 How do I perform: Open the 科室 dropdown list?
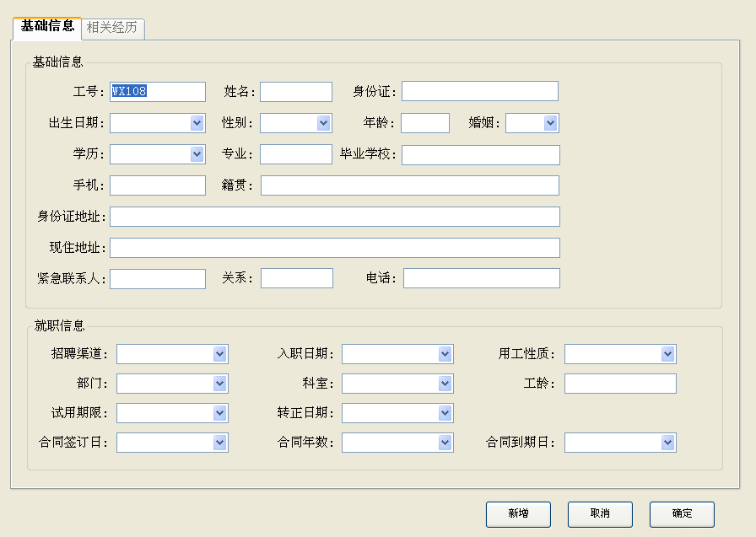coord(445,384)
